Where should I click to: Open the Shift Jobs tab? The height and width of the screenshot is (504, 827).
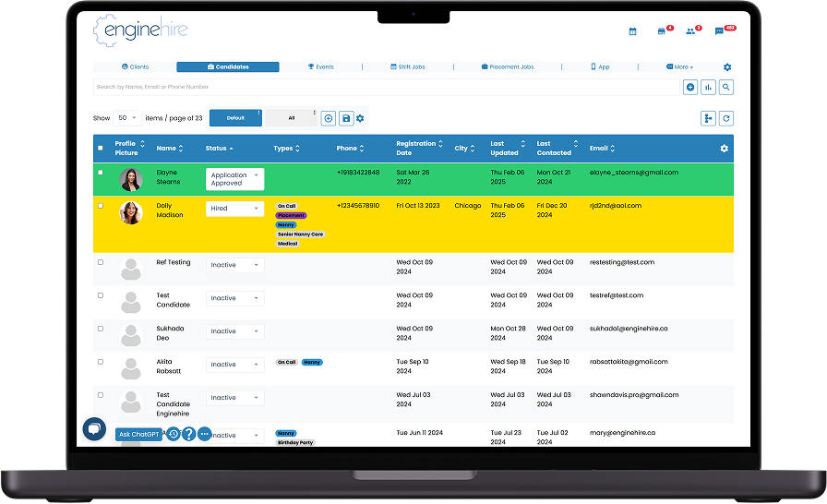408,67
